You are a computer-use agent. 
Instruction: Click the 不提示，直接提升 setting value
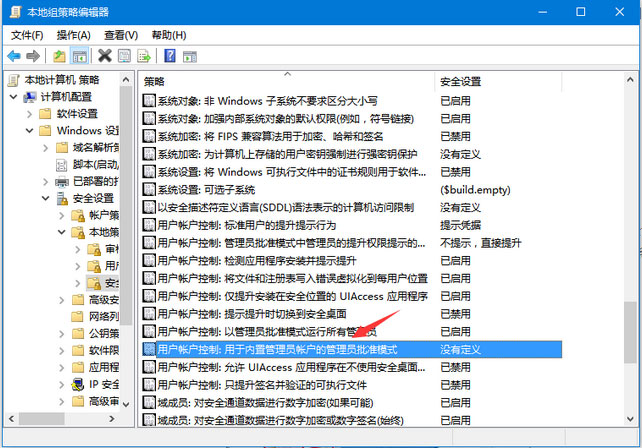coord(480,243)
